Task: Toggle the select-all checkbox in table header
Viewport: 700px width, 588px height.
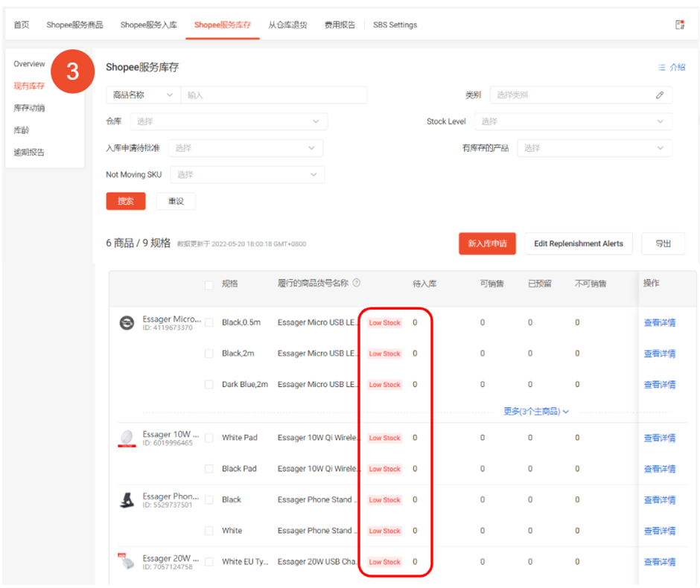Action: click(x=209, y=285)
